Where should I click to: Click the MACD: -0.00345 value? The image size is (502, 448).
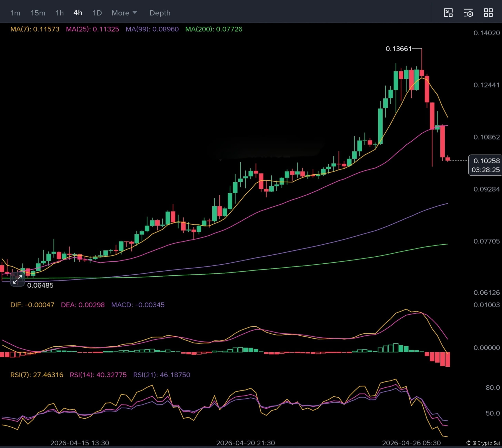[x=138, y=305]
